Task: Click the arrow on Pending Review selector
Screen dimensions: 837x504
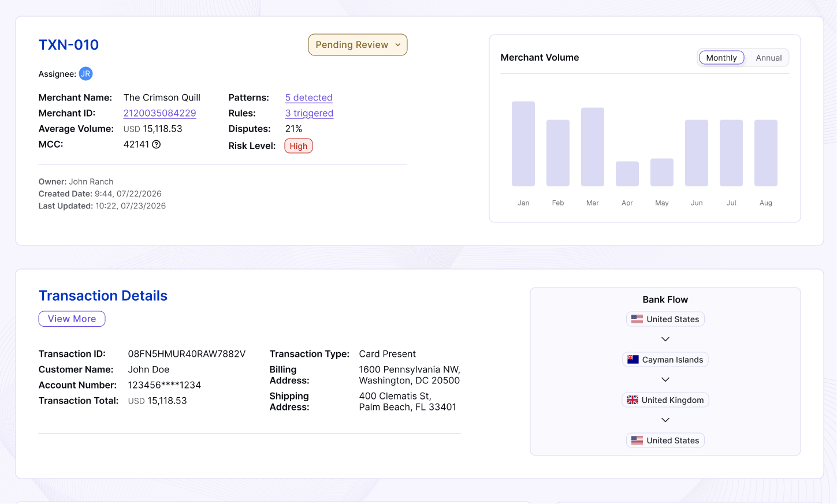Action: tap(398, 45)
